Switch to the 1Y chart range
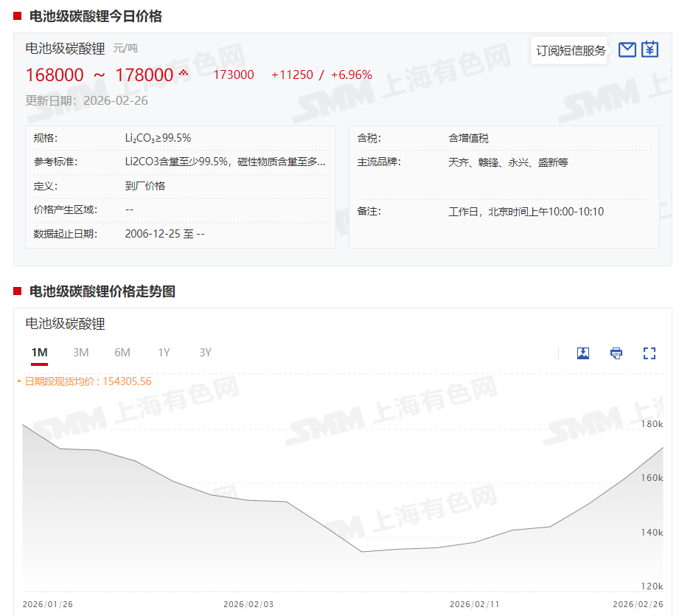This screenshot has height=616, width=679. click(164, 353)
